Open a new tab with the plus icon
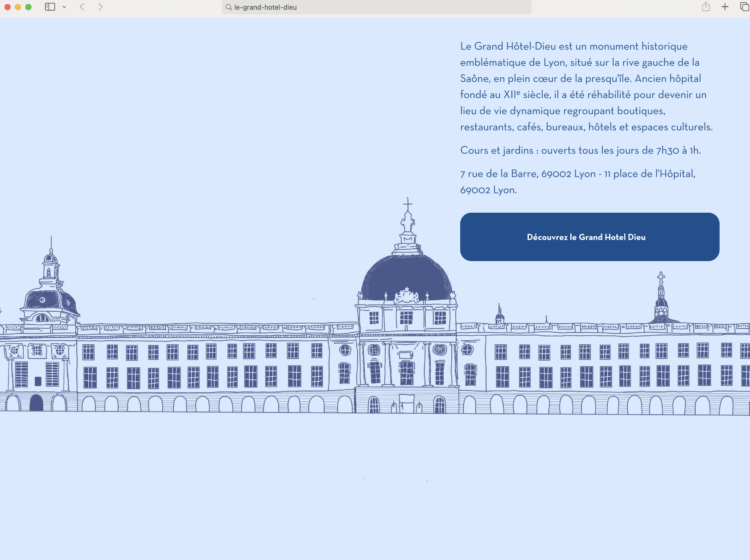Image resolution: width=750 pixels, height=560 pixels. pos(725,7)
